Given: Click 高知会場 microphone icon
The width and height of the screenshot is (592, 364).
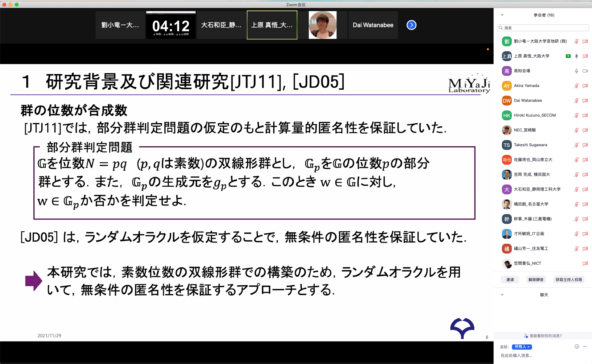Looking at the screenshot, I should click(576, 71).
